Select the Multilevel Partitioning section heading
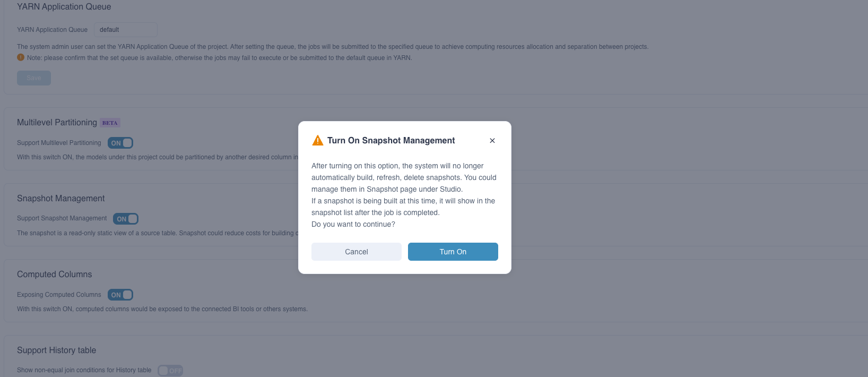This screenshot has width=868, height=377. pos(57,123)
